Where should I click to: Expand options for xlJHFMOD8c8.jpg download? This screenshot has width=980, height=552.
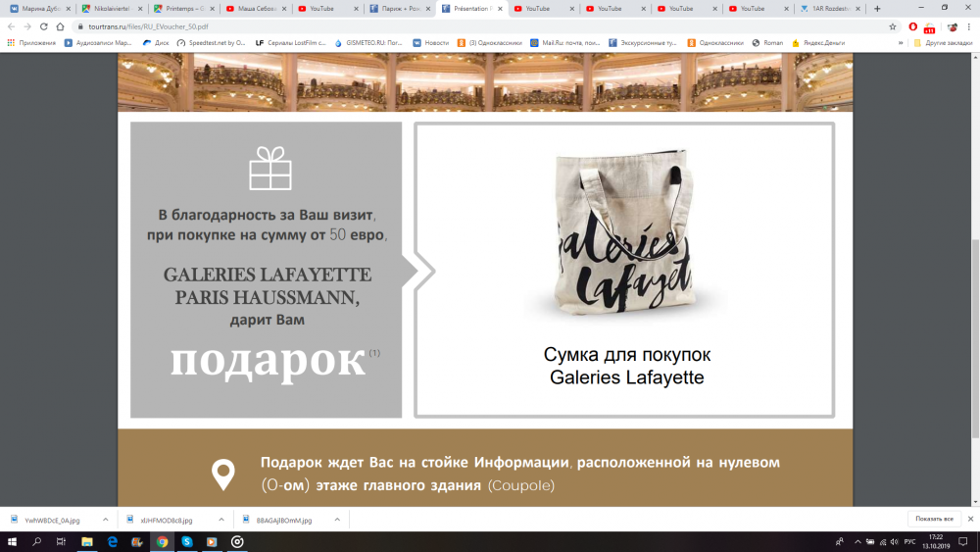point(220,520)
